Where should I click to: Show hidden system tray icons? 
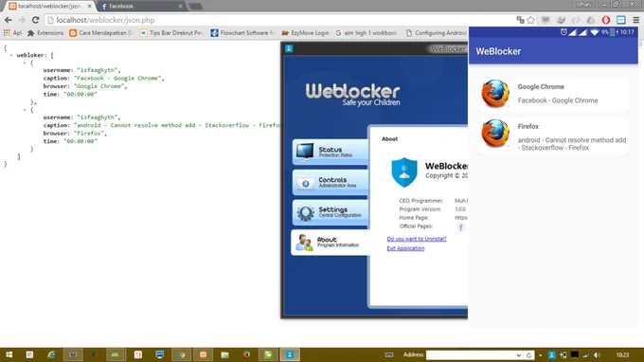point(541,355)
